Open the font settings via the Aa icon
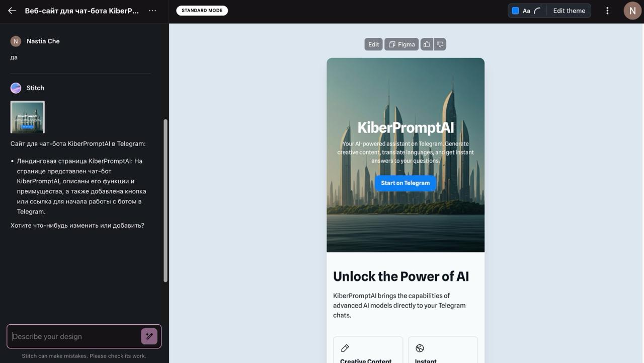644x363 pixels. [x=526, y=10]
